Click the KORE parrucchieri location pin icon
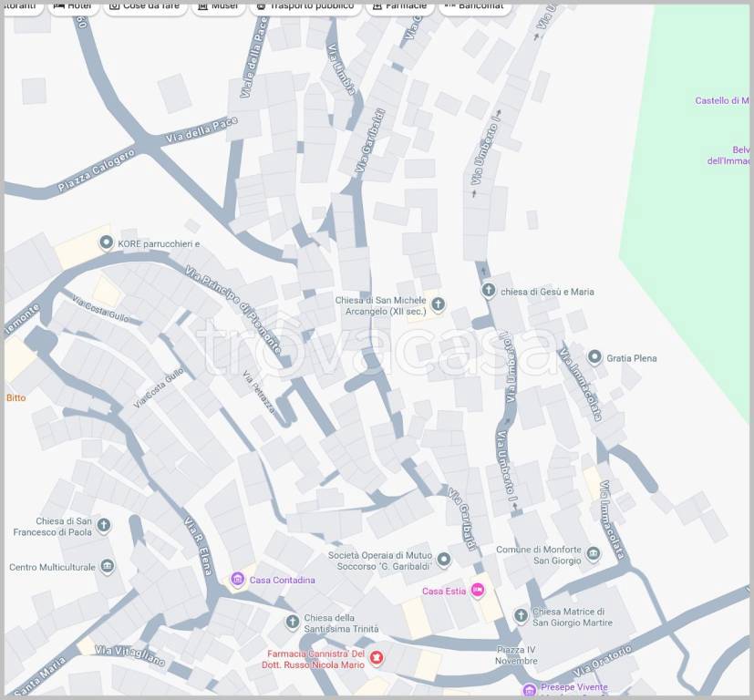This screenshot has height=700, width=754. click(107, 242)
